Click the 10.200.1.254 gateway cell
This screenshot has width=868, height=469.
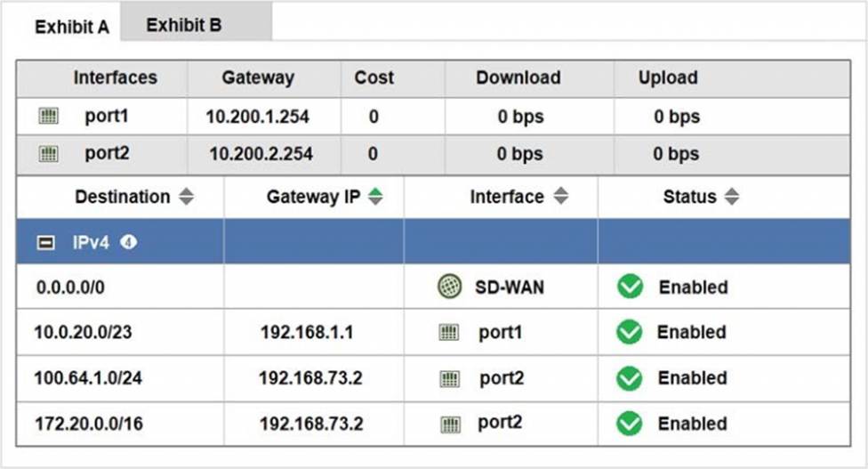(257, 117)
